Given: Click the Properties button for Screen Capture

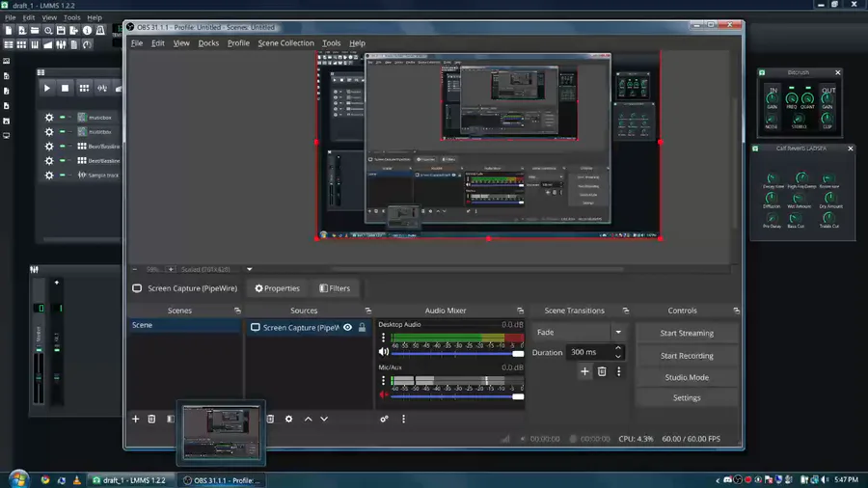Looking at the screenshot, I should click(x=277, y=288).
